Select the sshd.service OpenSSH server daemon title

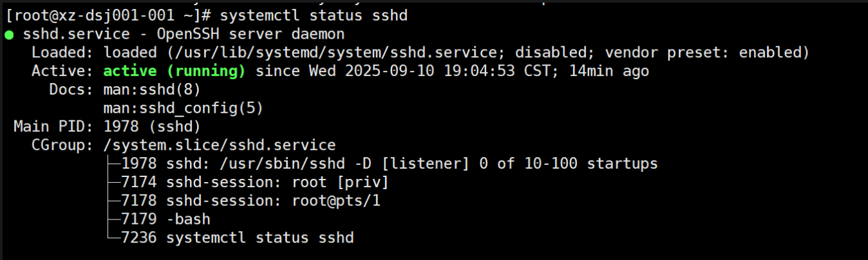(184, 34)
